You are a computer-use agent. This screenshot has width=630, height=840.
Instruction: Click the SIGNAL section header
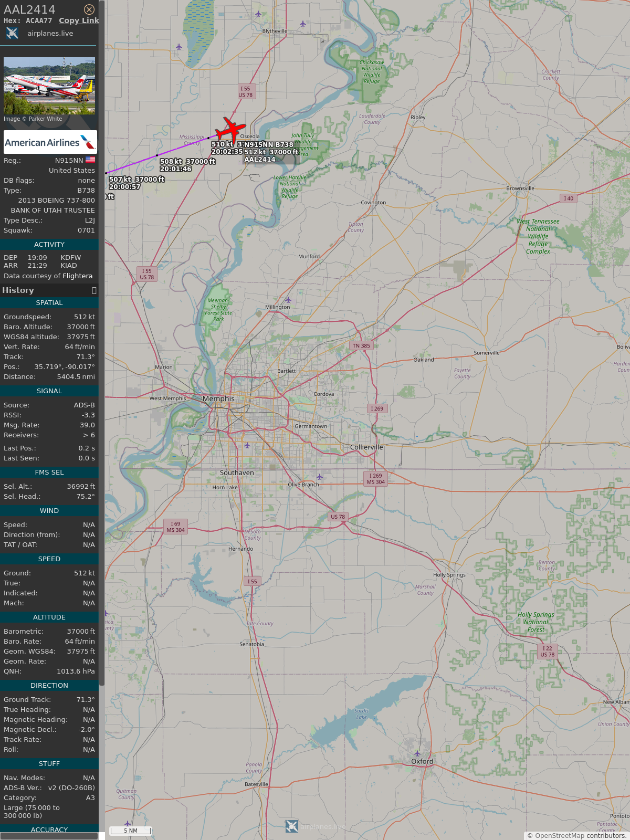click(x=49, y=391)
